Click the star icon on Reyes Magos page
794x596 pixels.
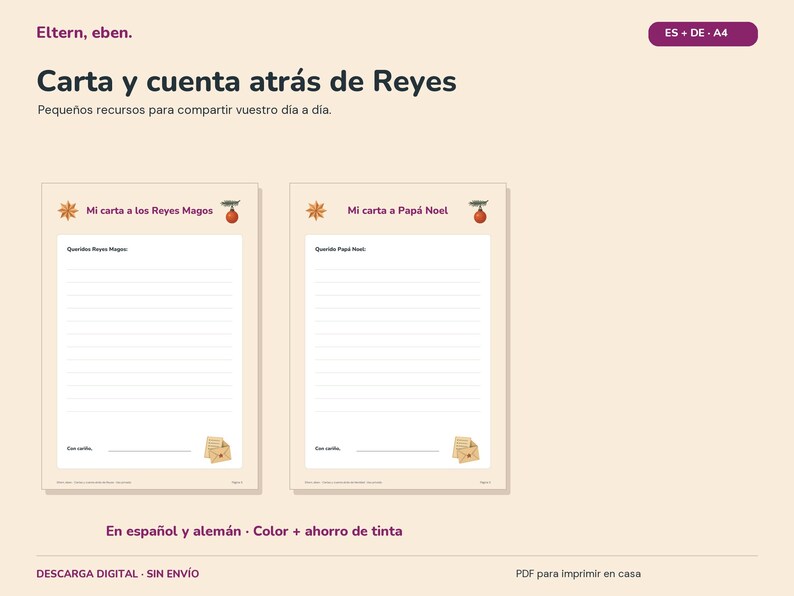coord(68,211)
